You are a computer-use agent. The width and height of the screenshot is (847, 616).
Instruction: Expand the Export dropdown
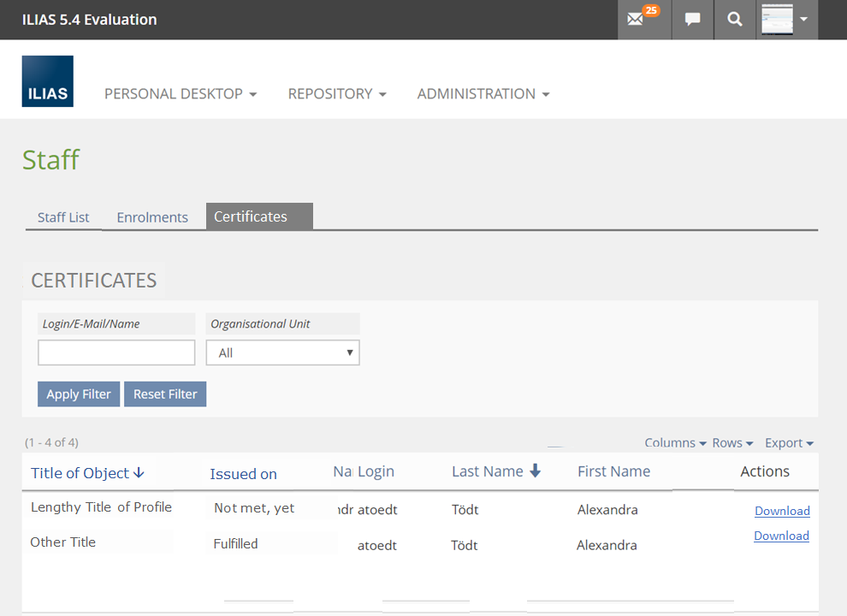(x=789, y=443)
